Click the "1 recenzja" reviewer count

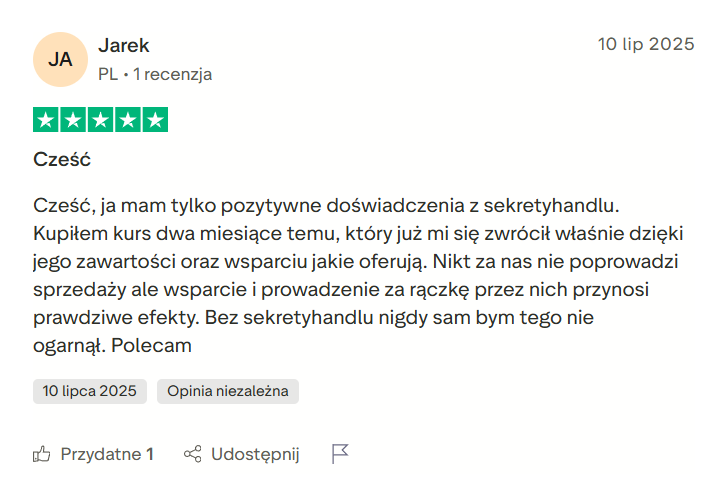point(173,74)
